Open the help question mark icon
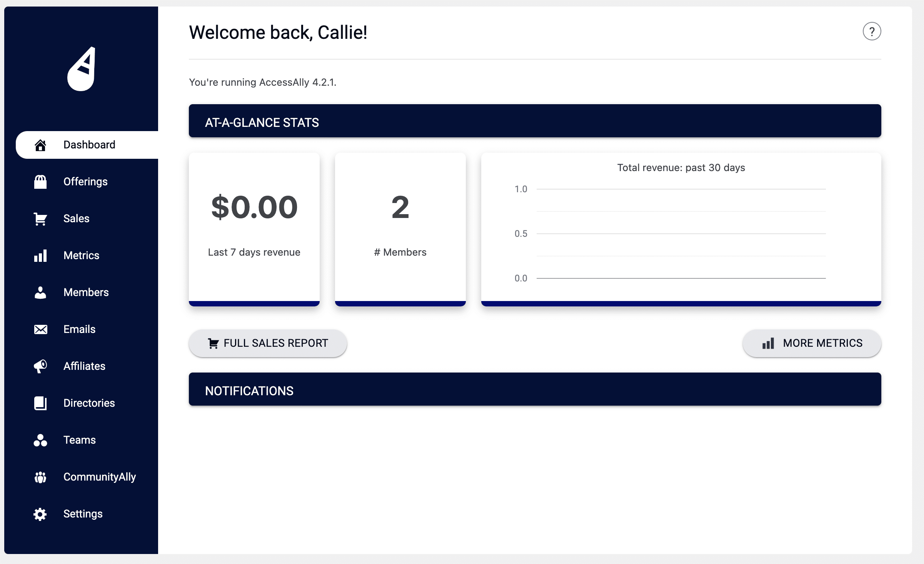 pos(871,32)
